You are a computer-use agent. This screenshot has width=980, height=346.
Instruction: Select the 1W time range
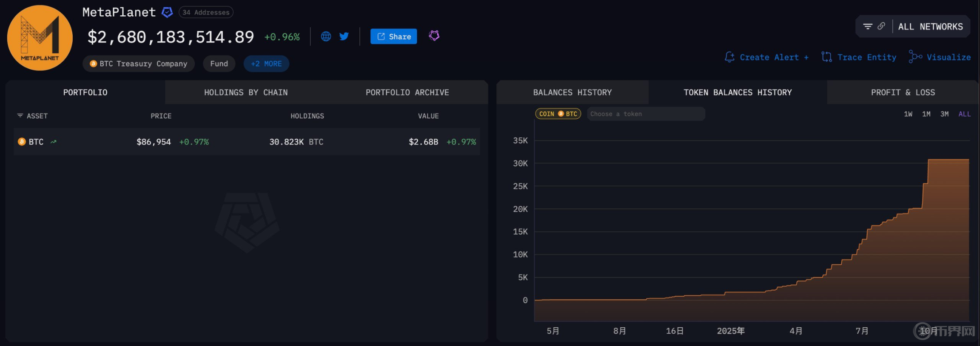coord(908,114)
